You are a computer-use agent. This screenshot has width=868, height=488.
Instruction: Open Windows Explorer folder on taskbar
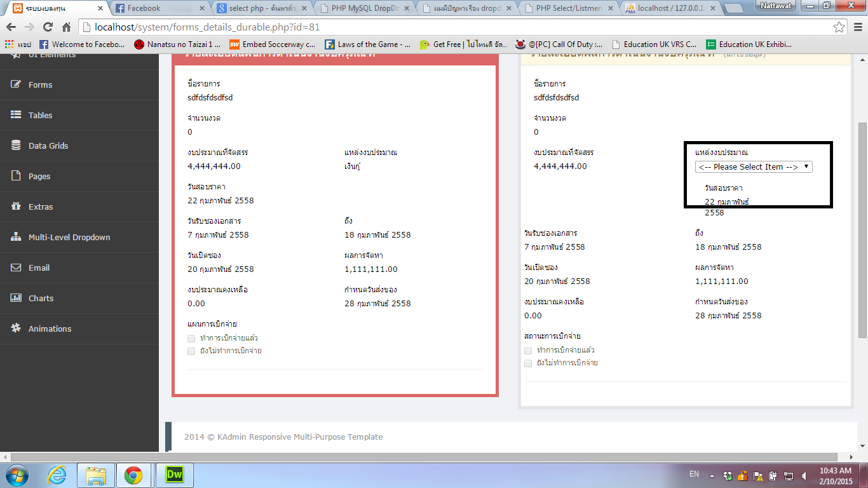pyautogui.click(x=96, y=475)
